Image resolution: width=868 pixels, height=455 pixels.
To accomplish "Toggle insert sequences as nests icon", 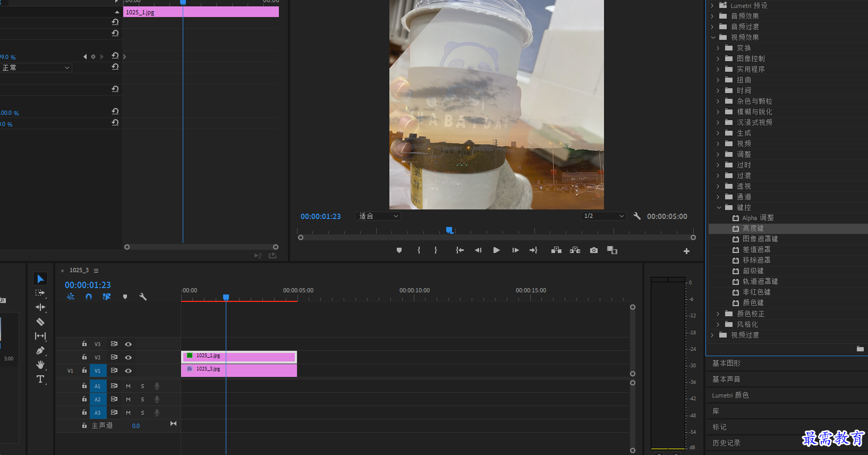I will point(71,297).
